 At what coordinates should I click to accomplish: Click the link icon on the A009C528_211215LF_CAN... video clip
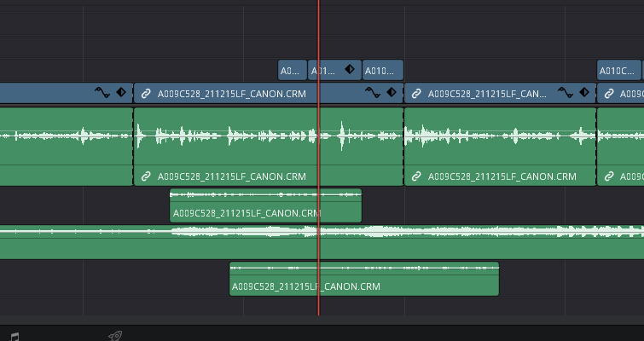pos(416,94)
